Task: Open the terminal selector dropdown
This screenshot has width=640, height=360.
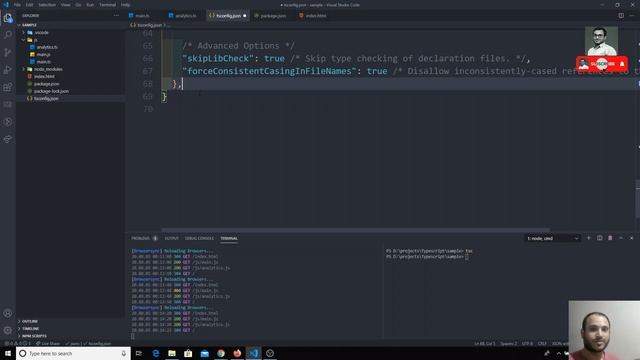Action: pyautogui.click(x=552, y=238)
